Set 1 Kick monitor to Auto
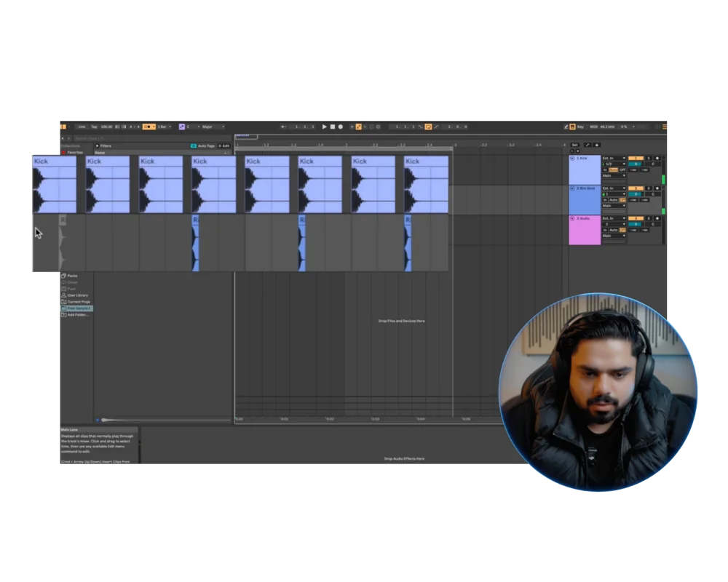728x582 pixels. (x=613, y=170)
